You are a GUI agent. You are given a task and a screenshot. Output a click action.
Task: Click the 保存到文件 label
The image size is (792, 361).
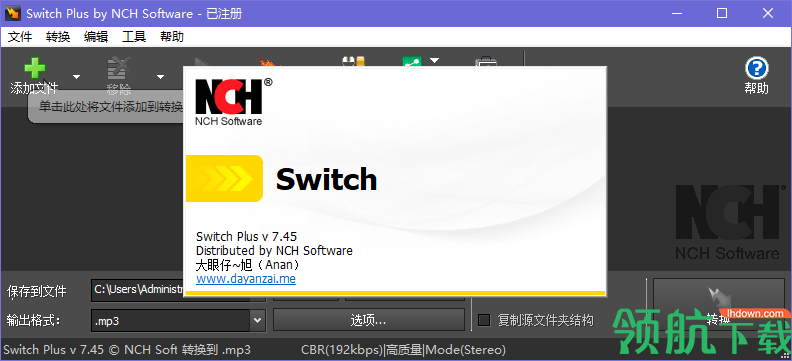click(36, 291)
